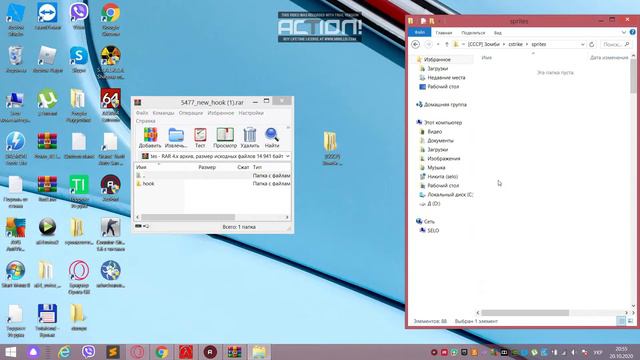Screen dimensions: 640x360
Task: Open the Action! recorder desktop shortcut
Action: pyautogui.click(x=111, y=189)
